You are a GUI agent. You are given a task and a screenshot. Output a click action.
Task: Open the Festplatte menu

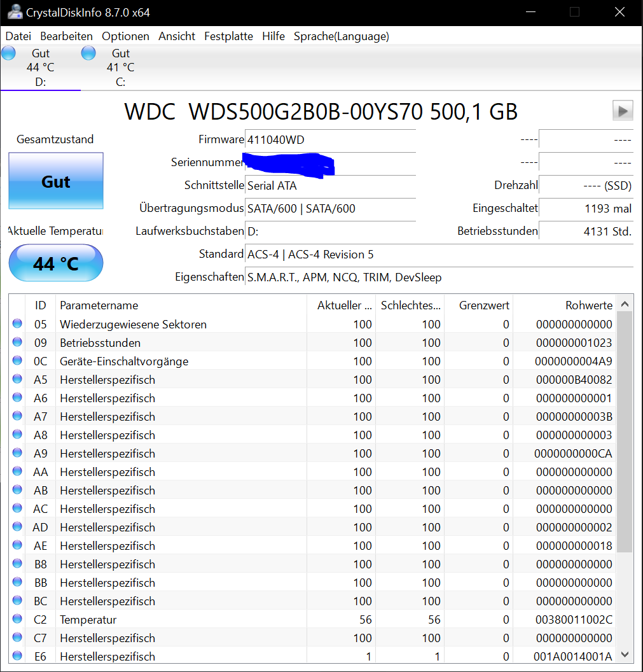click(x=228, y=36)
